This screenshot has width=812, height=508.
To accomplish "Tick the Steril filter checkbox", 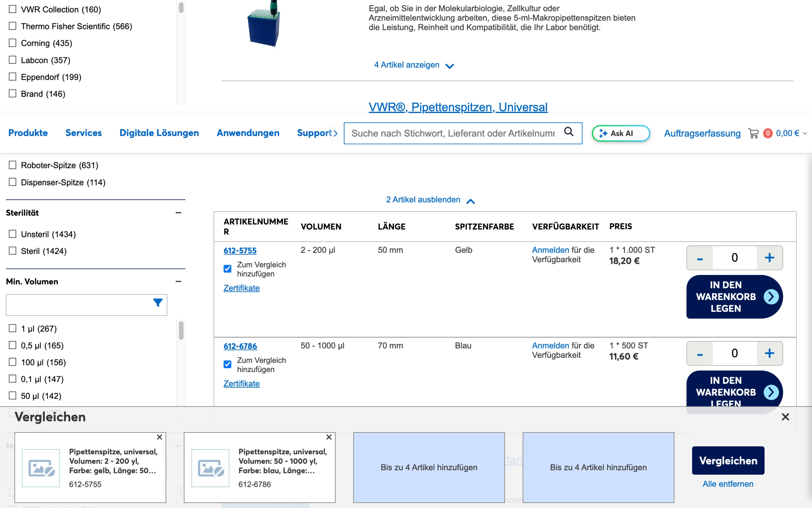I will (12, 251).
